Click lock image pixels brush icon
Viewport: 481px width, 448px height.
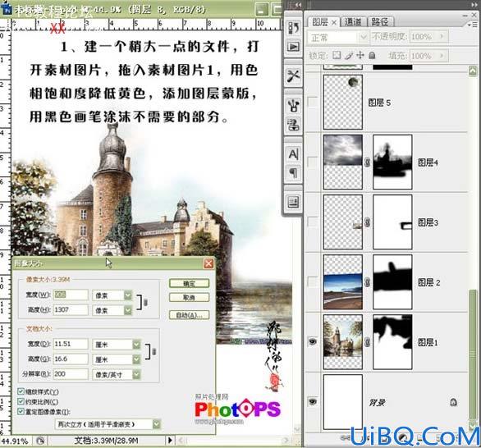349,55
